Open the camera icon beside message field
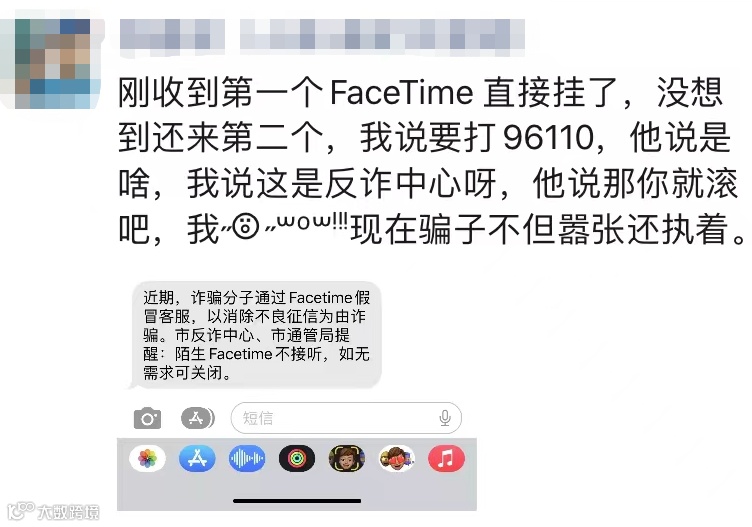 pyautogui.click(x=147, y=419)
